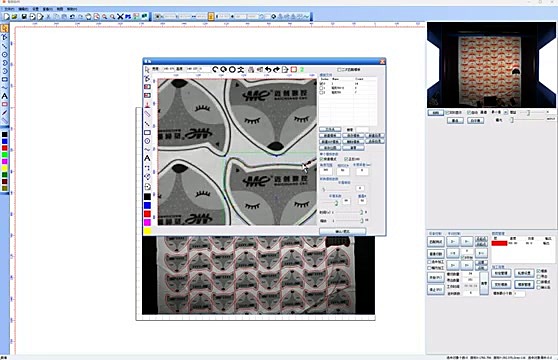Click the red square icon in dialog toolbar
The image size is (558, 360).
(x=294, y=69)
